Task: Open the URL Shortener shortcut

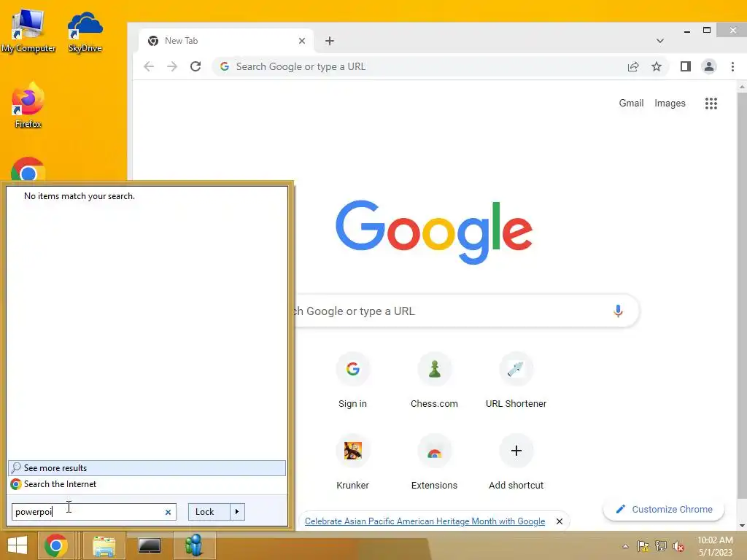Action: [x=516, y=381]
